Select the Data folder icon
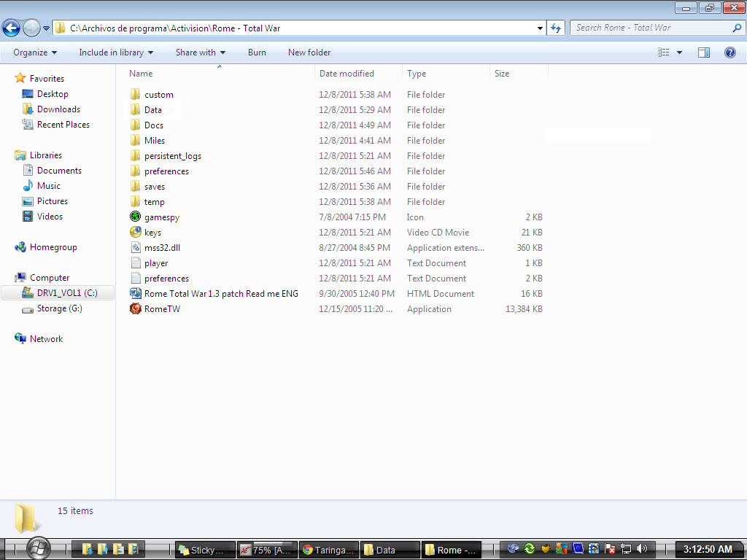Screen dimensions: 747x560 tap(135, 109)
